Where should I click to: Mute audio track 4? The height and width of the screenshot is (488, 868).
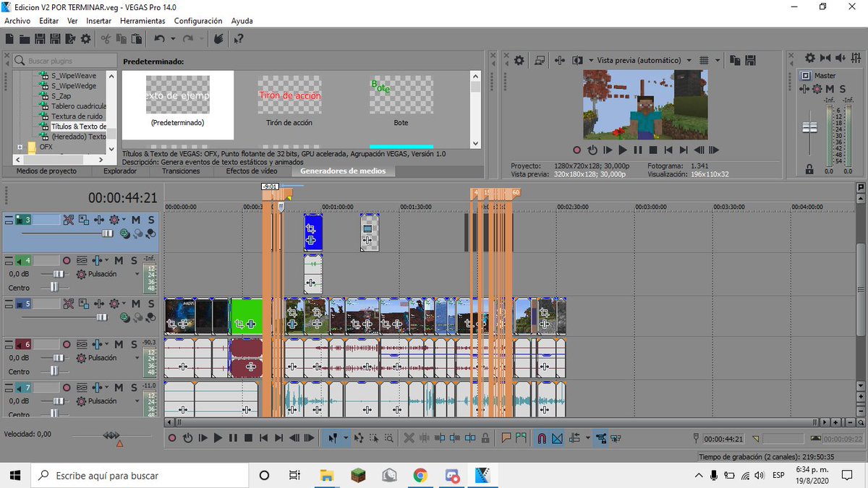pos(119,260)
